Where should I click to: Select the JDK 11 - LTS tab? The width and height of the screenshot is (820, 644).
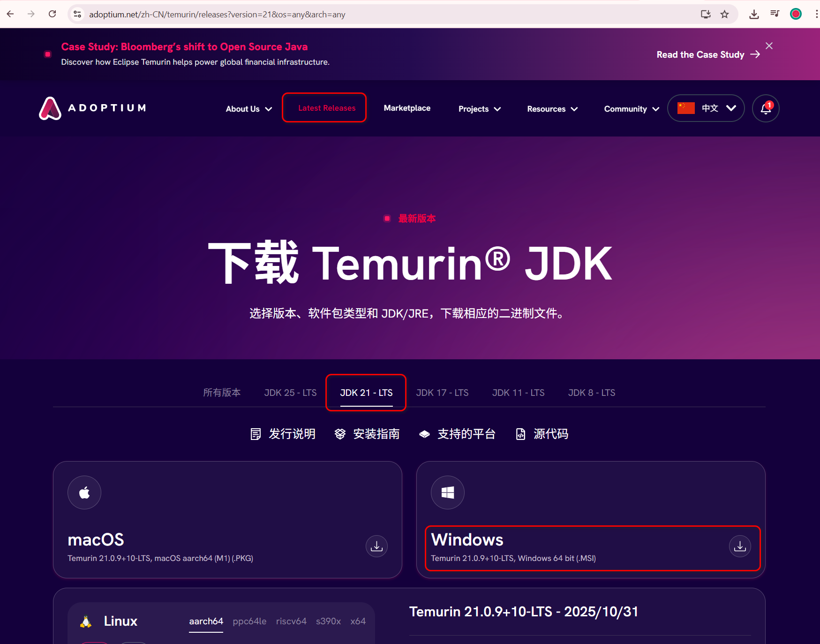click(x=518, y=393)
